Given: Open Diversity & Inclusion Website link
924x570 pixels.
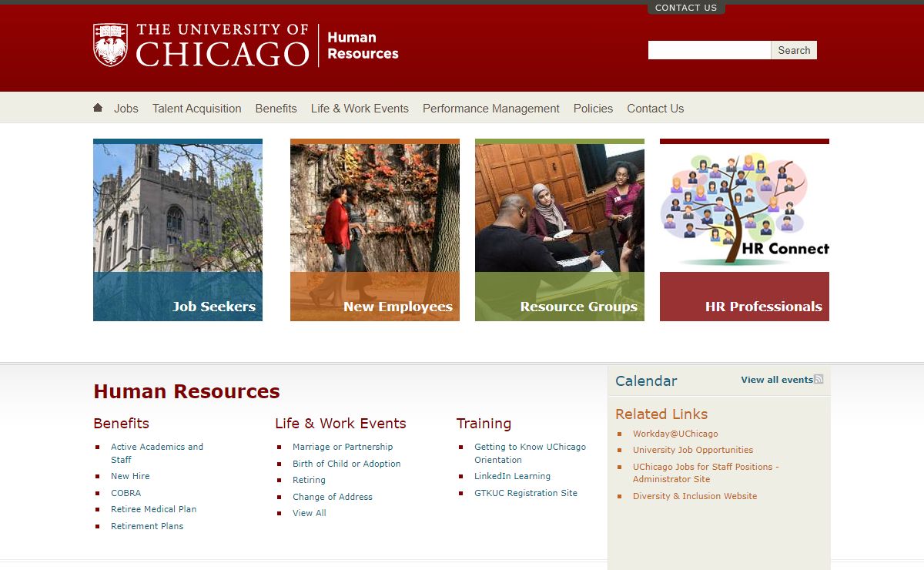Looking at the screenshot, I should coord(695,496).
